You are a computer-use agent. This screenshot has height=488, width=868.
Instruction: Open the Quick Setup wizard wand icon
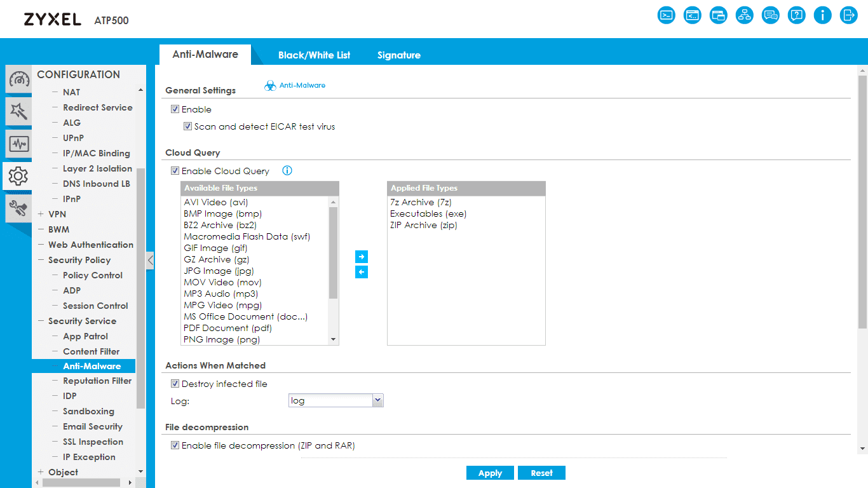tap(19, 112)
